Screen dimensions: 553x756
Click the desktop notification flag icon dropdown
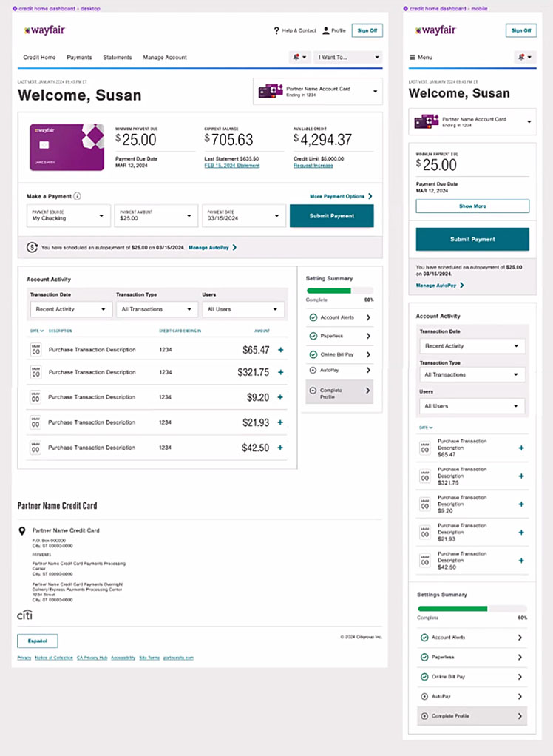tap(300, 57)
